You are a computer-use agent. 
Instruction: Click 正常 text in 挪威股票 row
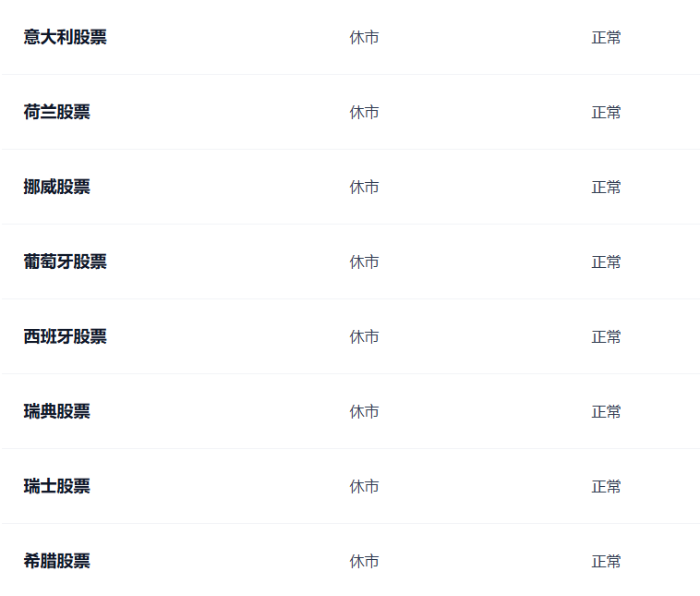click(x=606, y=188)
